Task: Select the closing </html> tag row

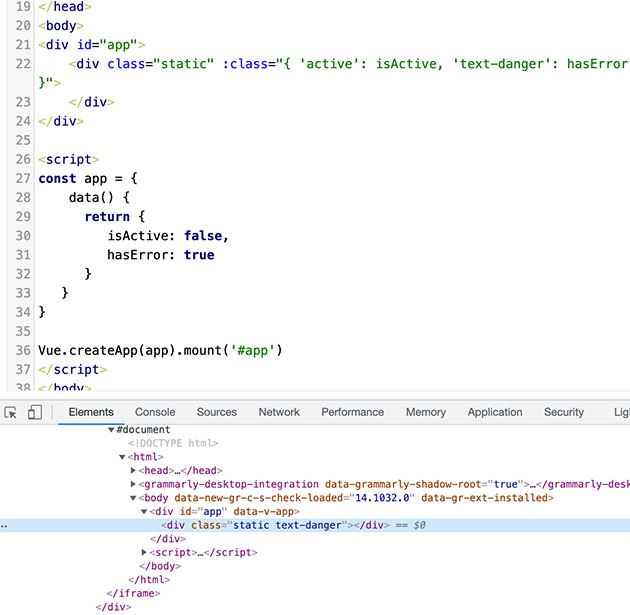Action: (149, 580)
